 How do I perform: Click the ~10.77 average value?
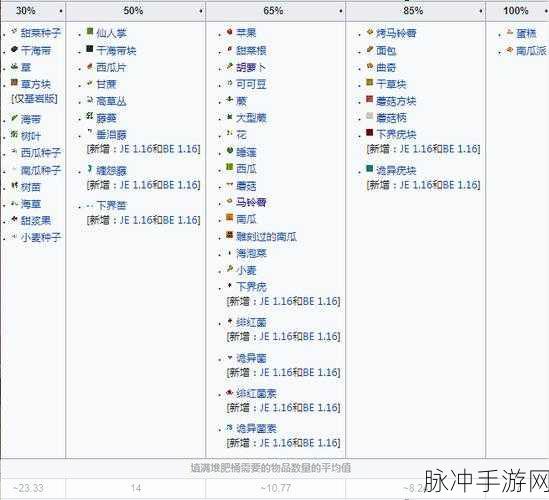pyautogui.click(x=276, y=488)
